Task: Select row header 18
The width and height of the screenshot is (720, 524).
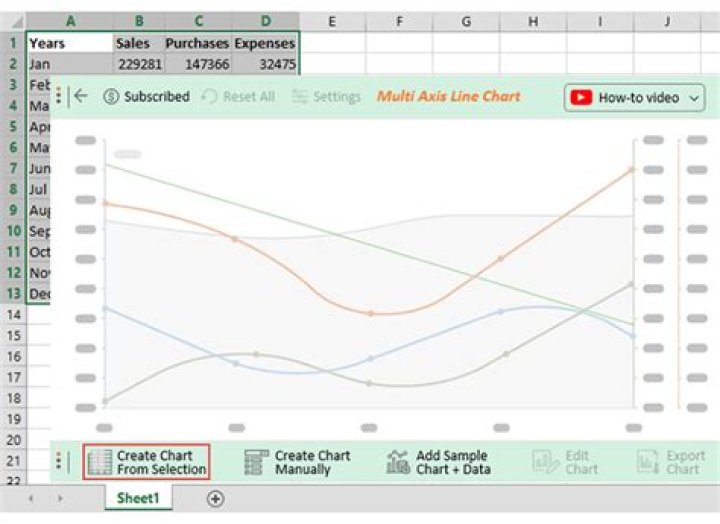Action: pos(14,398)
